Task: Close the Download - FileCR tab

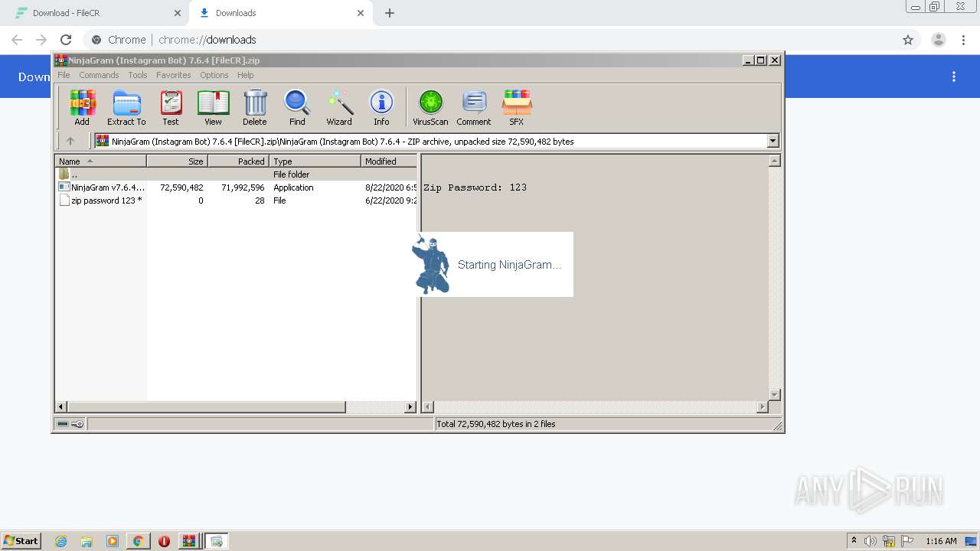Action: pyautogui.click(x=178, y=13)
